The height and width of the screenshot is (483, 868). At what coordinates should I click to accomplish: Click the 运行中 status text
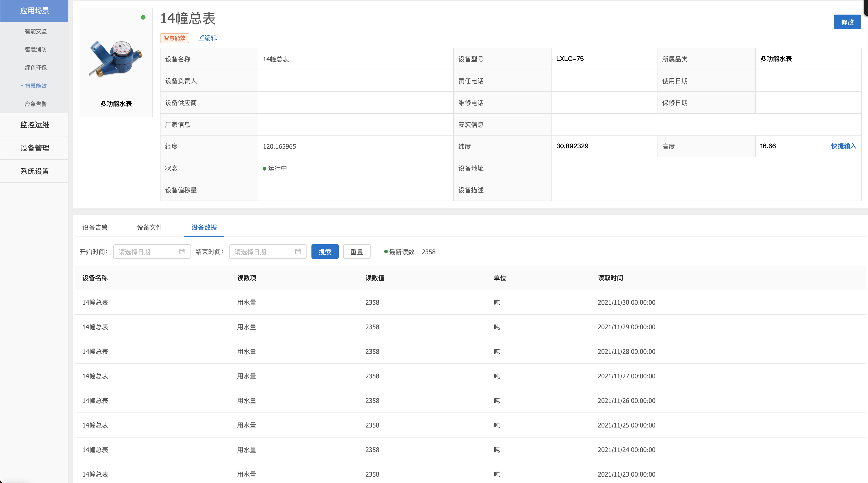click(x=277, y=168)
